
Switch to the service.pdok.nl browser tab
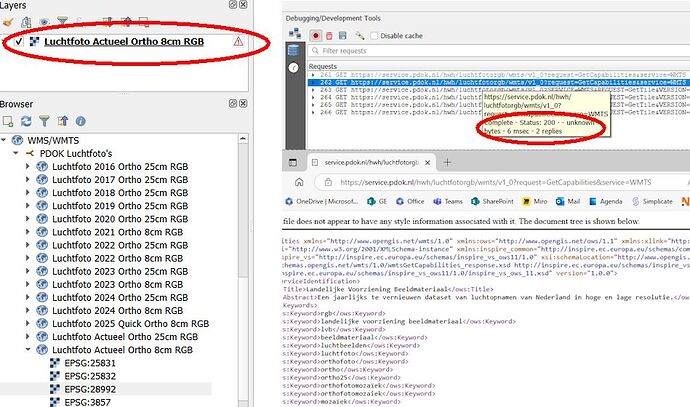(371, 162)
